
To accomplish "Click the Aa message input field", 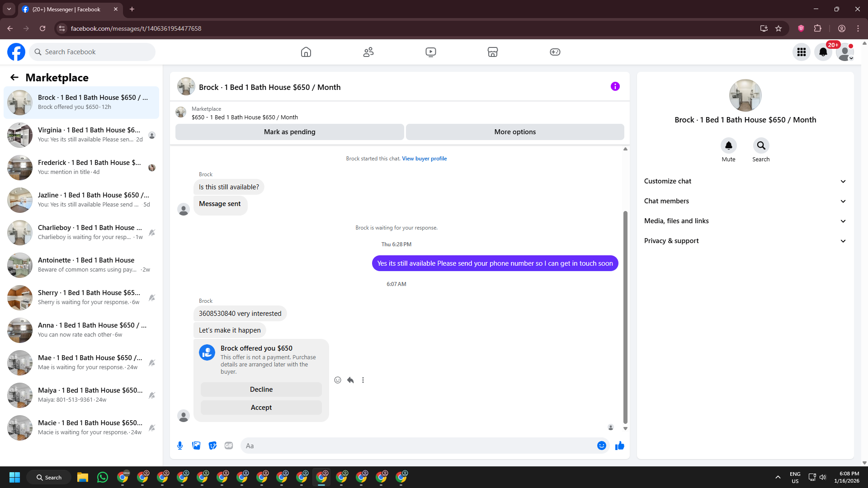I will pos(418,446).
